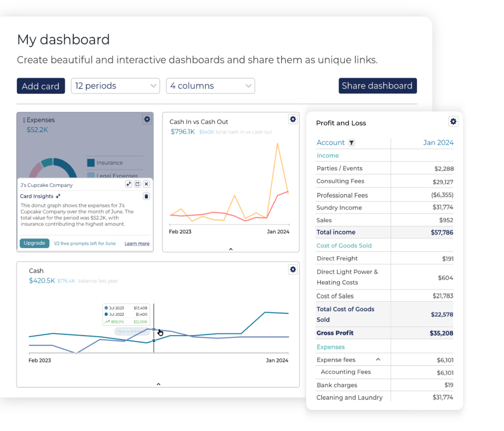Open the 4 columns dropdown
The image size is (504, 431).
pos(211,86)
